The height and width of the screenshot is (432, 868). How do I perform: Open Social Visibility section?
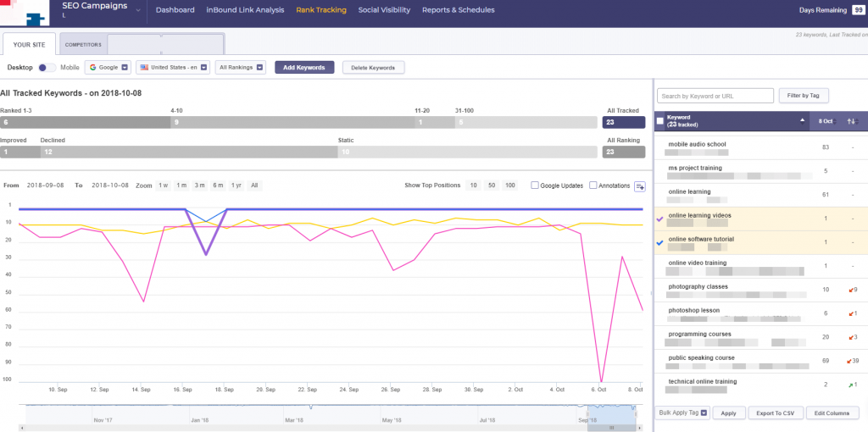pos(384,10)
